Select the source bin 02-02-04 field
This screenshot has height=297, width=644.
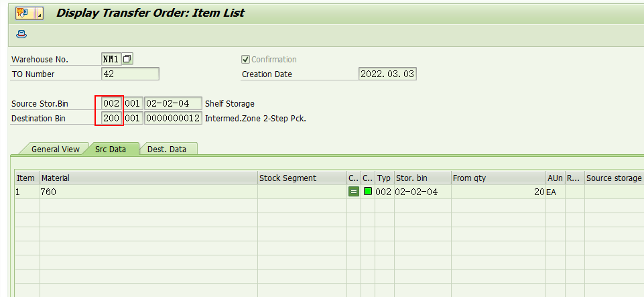pyautogui.click(x=172, y=103)
